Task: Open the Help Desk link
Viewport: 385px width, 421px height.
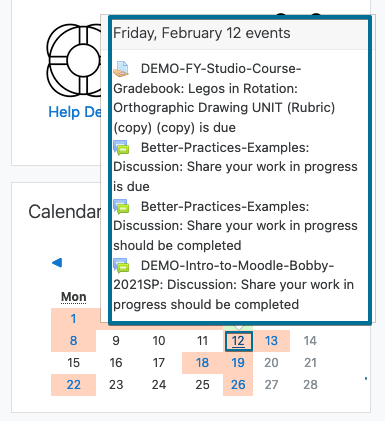Action: point(75,112)
